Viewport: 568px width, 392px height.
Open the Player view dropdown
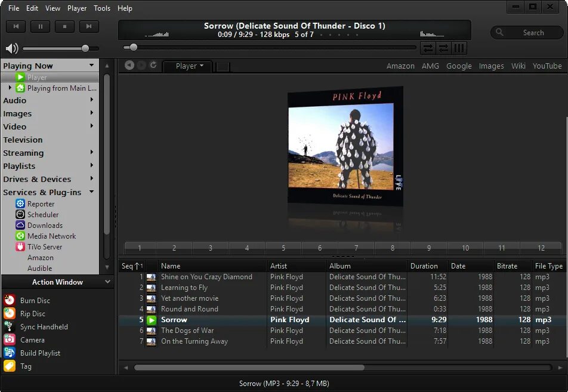tap(188, 66)
